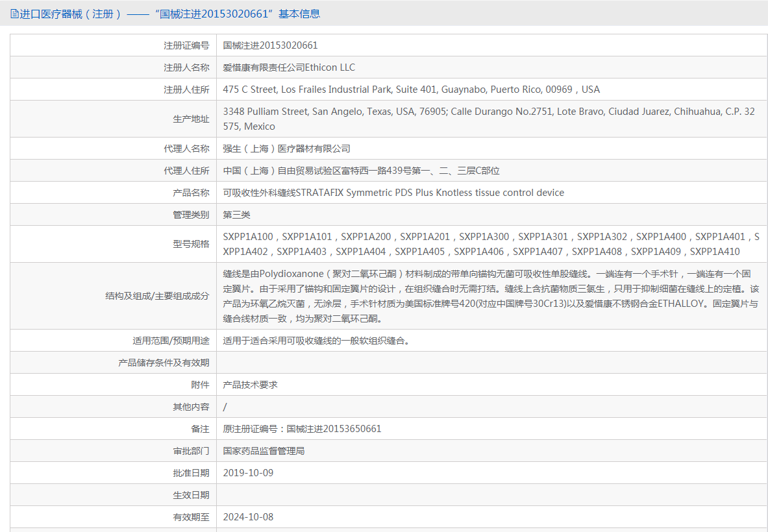The width and height of the screenshot is (768, 532).
Task: Select registrant name 爱惜康有限责任公司Ethicon LLC
Action: [x=288, y=67]
